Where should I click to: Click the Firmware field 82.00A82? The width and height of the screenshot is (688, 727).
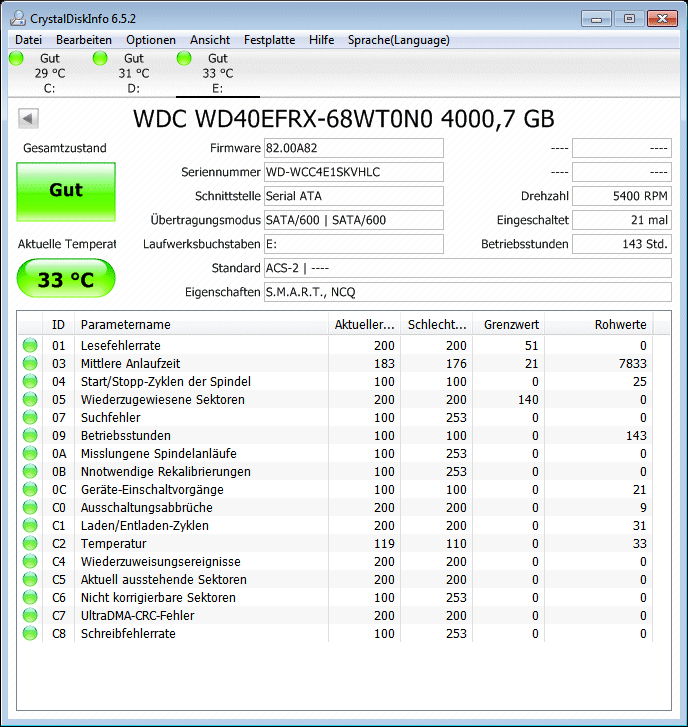coord(354,148)
